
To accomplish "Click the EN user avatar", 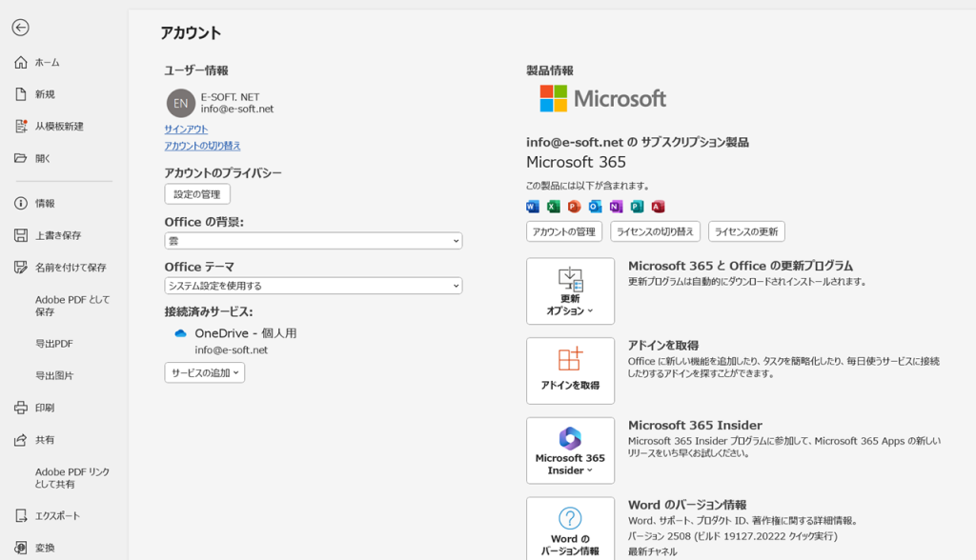I will click(180, 103).
